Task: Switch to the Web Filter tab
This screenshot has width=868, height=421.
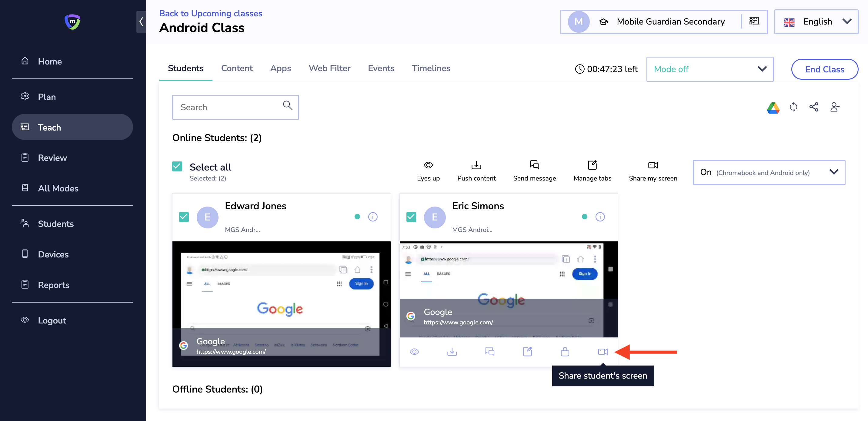Action: 329,68
